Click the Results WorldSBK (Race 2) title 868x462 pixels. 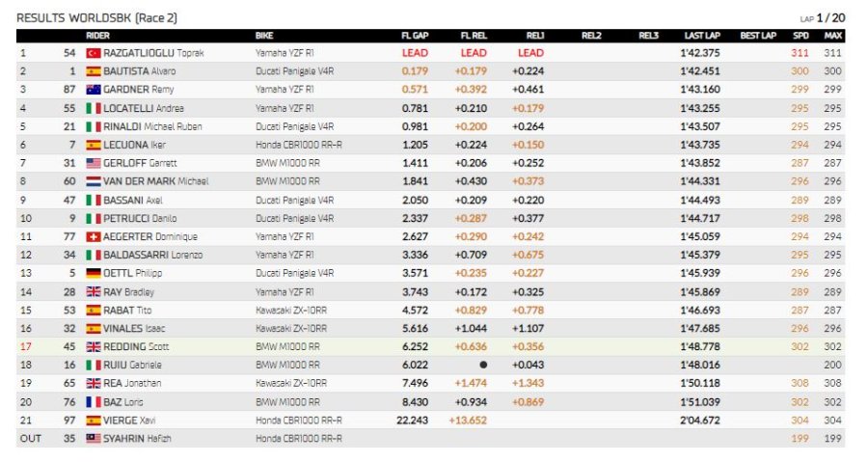coord(96,17)
